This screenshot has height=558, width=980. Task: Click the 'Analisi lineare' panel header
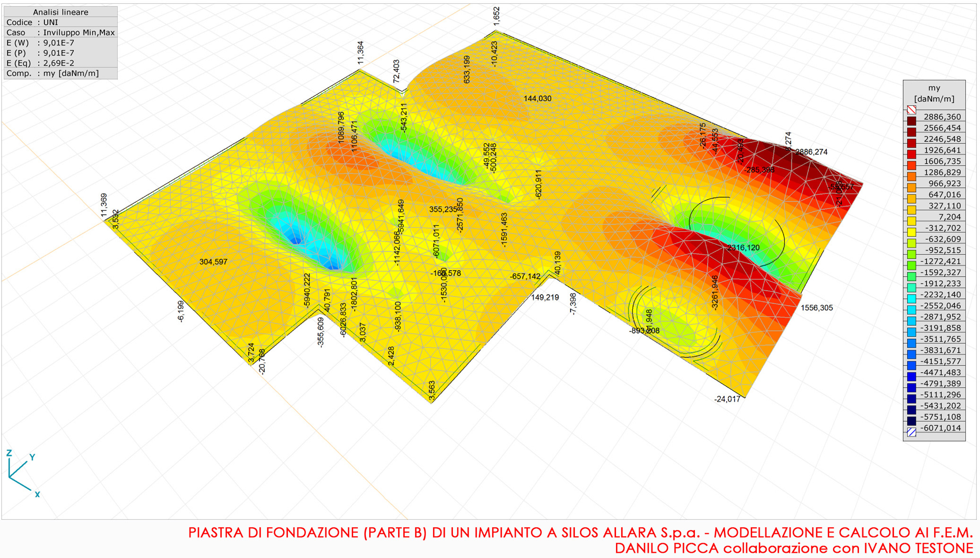click(61, 12)
